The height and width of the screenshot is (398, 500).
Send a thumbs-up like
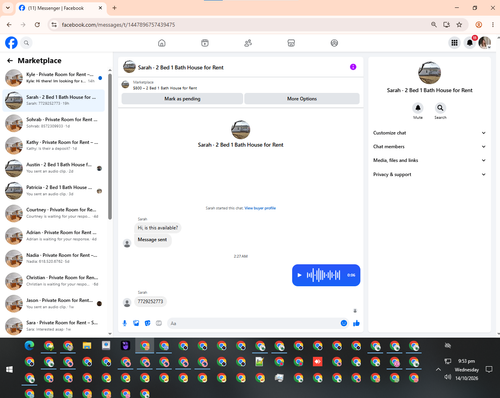356,323
